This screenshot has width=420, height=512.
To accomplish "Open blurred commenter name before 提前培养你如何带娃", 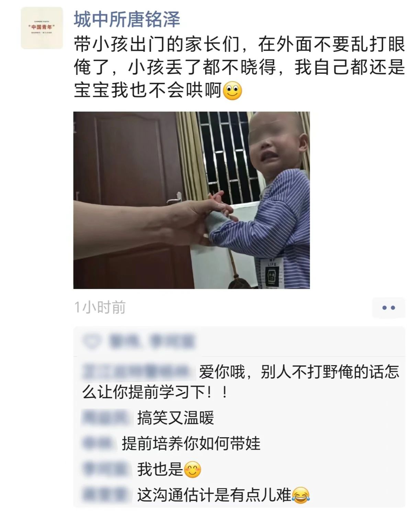I will pos(99,443).
